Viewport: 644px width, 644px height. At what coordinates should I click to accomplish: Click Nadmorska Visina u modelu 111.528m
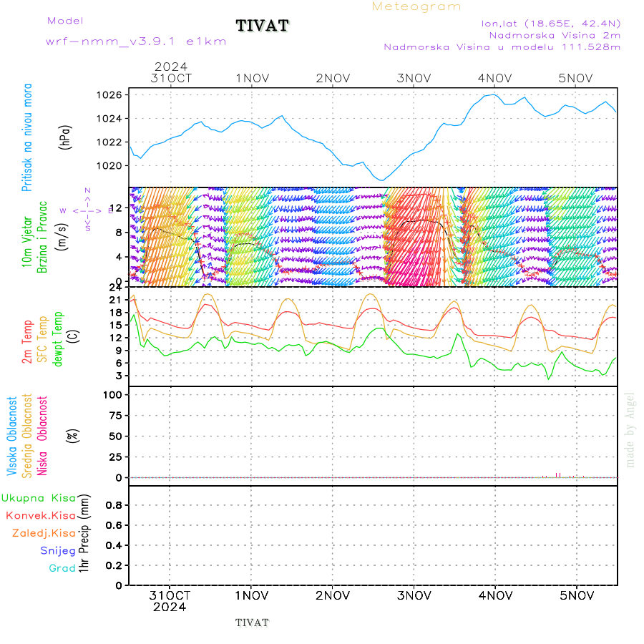[x=502, y=47]
